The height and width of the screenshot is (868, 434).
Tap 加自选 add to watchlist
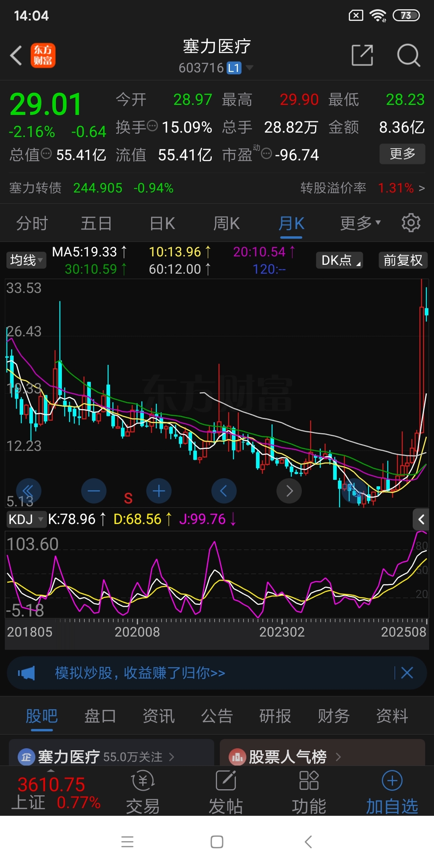392,792
